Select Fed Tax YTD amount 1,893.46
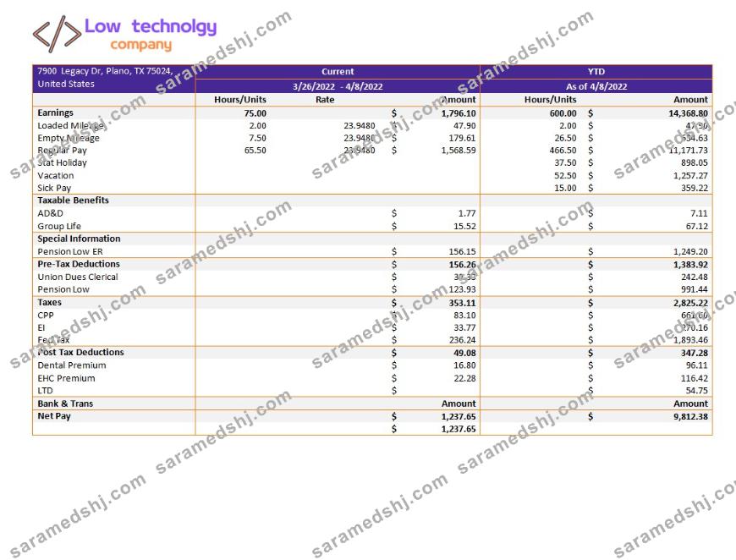 (690, 340)
